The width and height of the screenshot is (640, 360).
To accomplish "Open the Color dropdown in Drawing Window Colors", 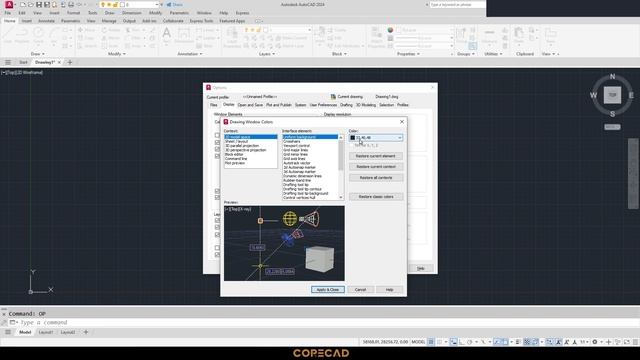I will [400, 138].
